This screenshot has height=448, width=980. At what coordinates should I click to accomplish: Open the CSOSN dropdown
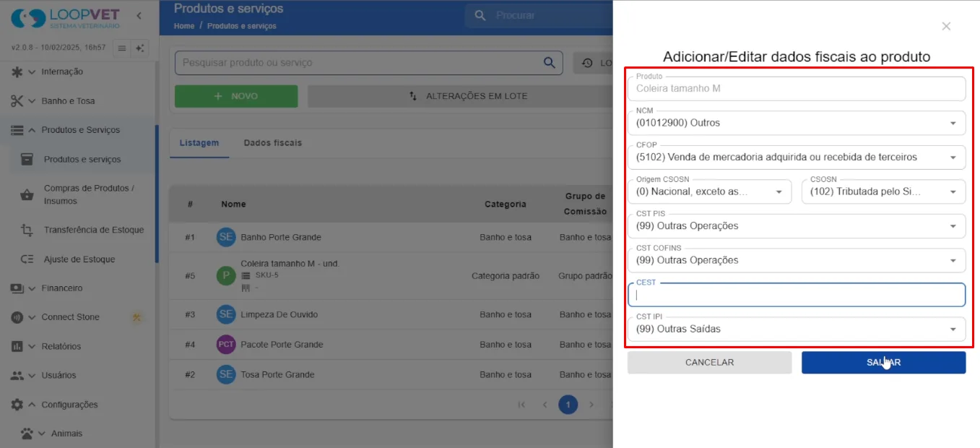coord(883,191)
